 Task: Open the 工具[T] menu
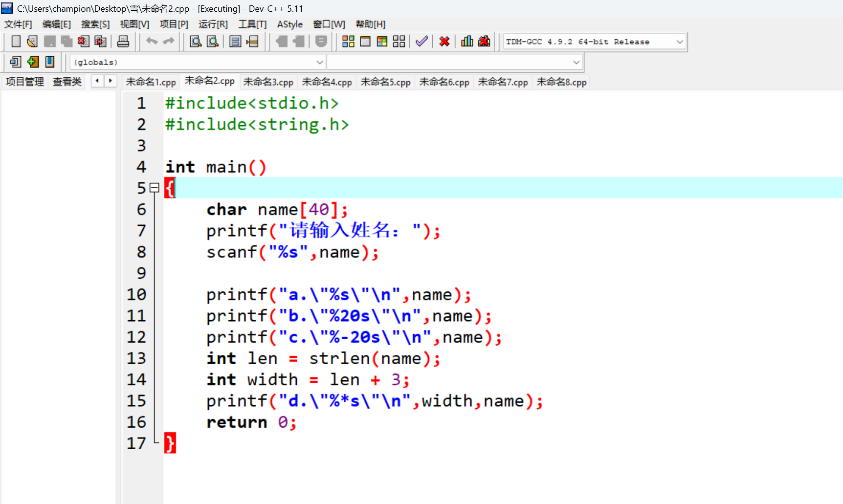(252, 24)
